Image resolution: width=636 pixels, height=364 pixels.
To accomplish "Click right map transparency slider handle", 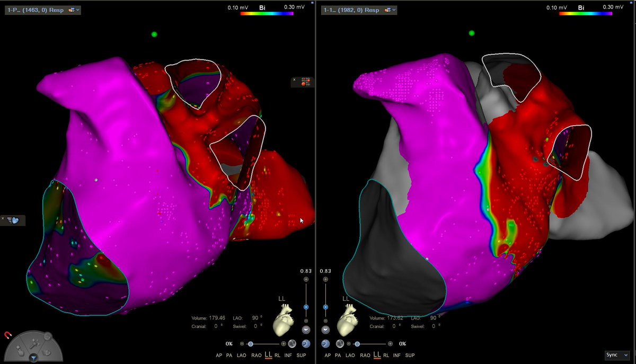I will pos(357,344).
